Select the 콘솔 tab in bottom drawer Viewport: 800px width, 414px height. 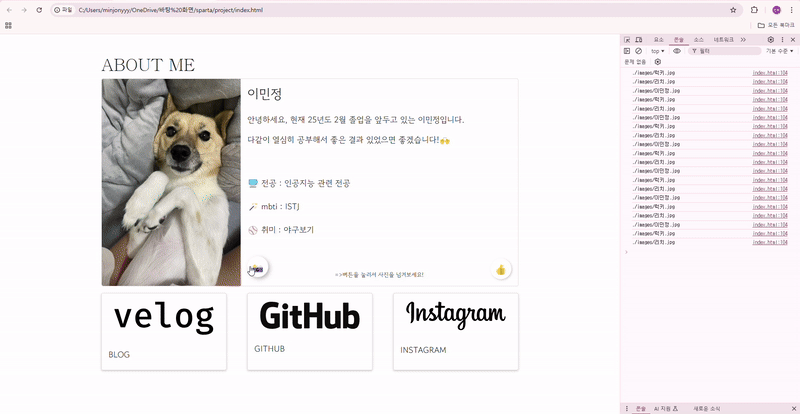coord(641,409)
